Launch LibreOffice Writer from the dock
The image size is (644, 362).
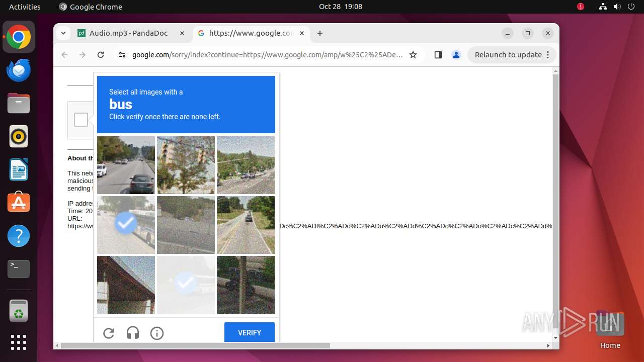[19, 169]
